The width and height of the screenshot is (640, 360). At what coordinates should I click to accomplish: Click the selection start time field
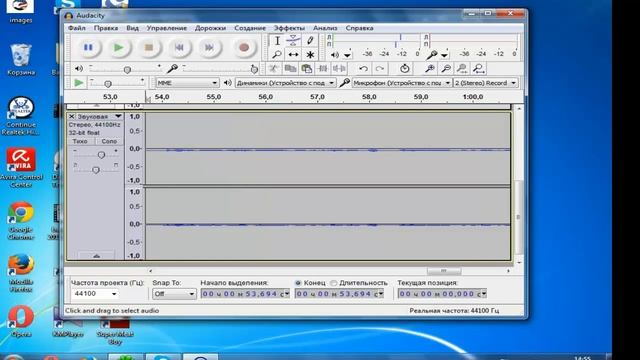click(245, 293)
